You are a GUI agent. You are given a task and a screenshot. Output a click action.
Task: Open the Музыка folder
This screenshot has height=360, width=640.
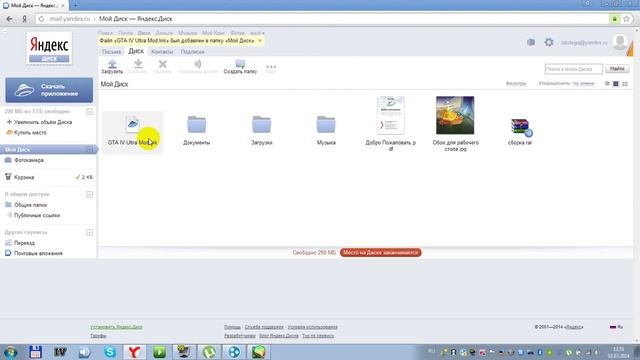(326, 131)
